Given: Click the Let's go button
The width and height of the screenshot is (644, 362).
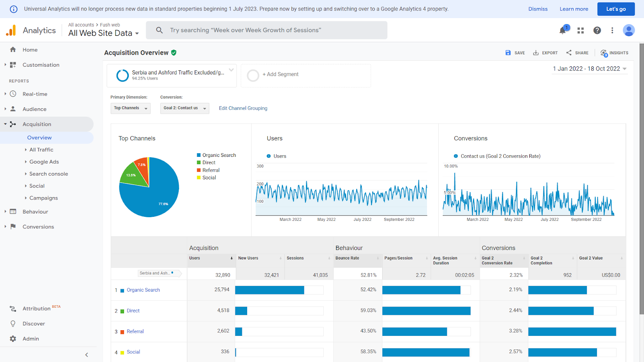Looking at the screenshot, I should pos(616,9).
